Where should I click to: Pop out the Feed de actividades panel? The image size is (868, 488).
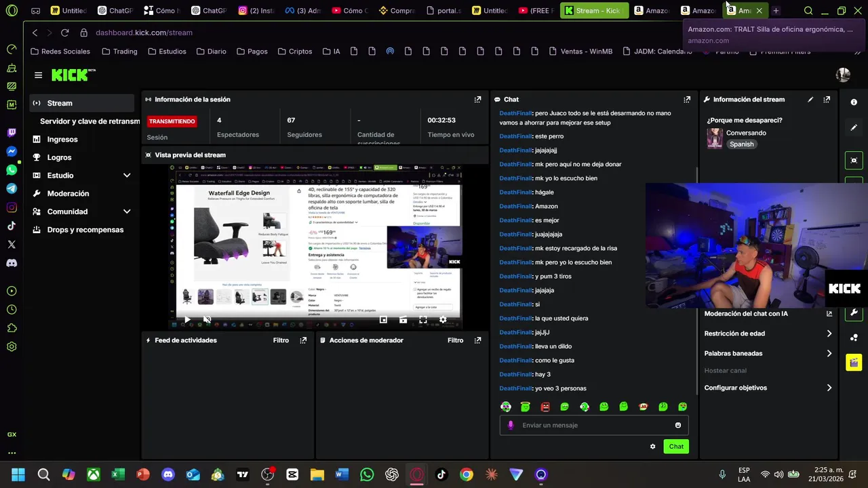point(303,340)
